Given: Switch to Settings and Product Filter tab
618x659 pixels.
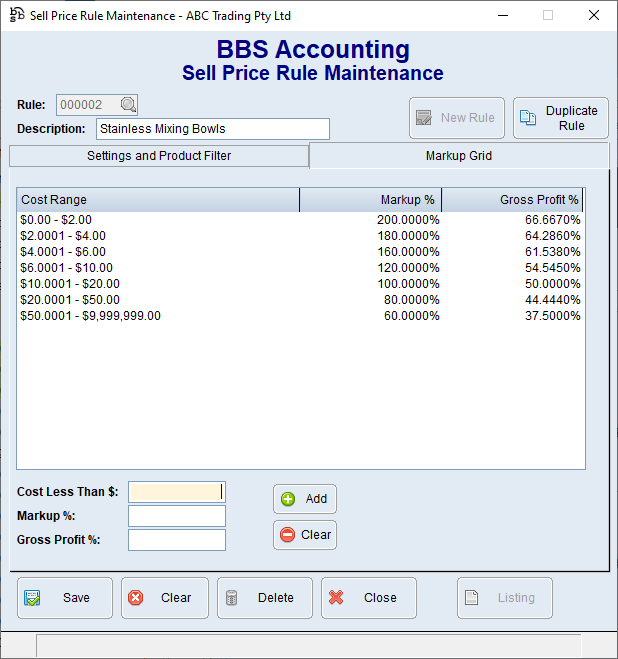Looking at the screenshot, I should coord(159,156).
